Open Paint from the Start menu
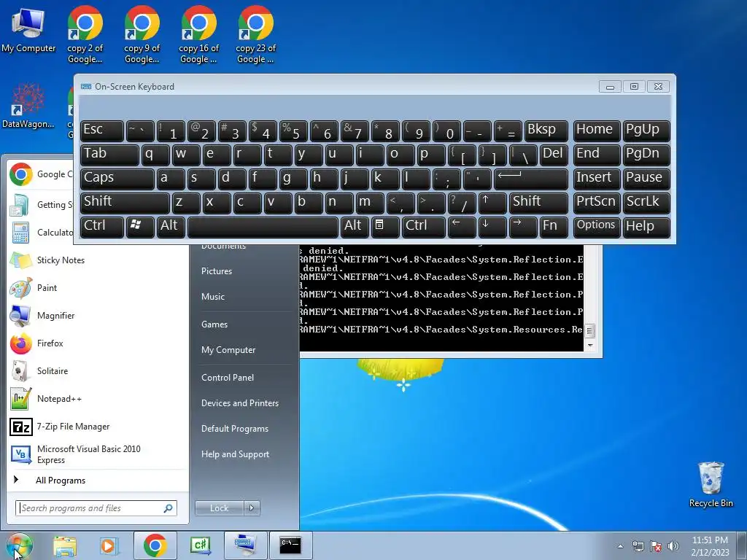Screen dimensions: 747x560 47,287
